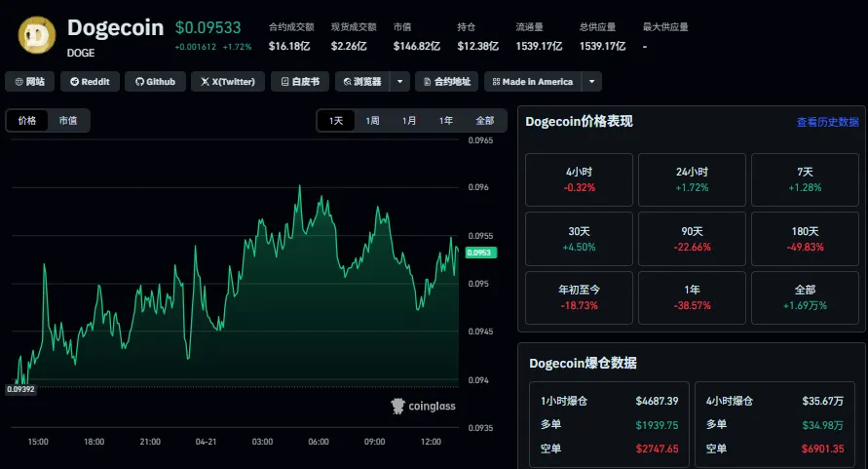
Task: Click the 1年 -38.57% performance card
Action: (x=692, y=297)
